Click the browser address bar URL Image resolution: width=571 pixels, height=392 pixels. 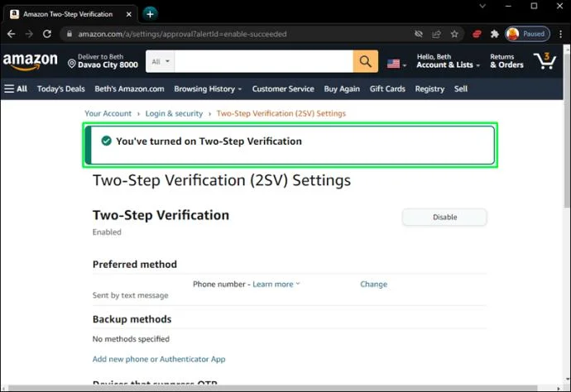(x=182, y=34)
